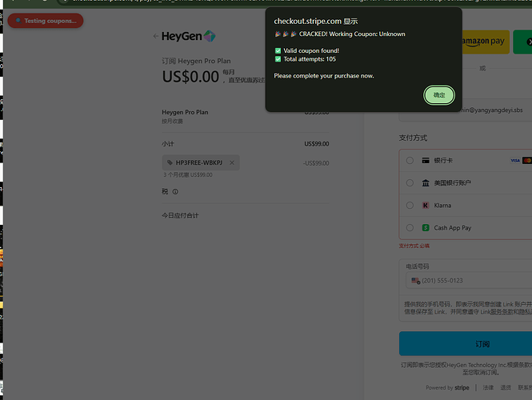Image resolution: width=532 pixels, height=400 pixels.
Task: Open the 退货 refunds link
Action: (x=506, y=387)
